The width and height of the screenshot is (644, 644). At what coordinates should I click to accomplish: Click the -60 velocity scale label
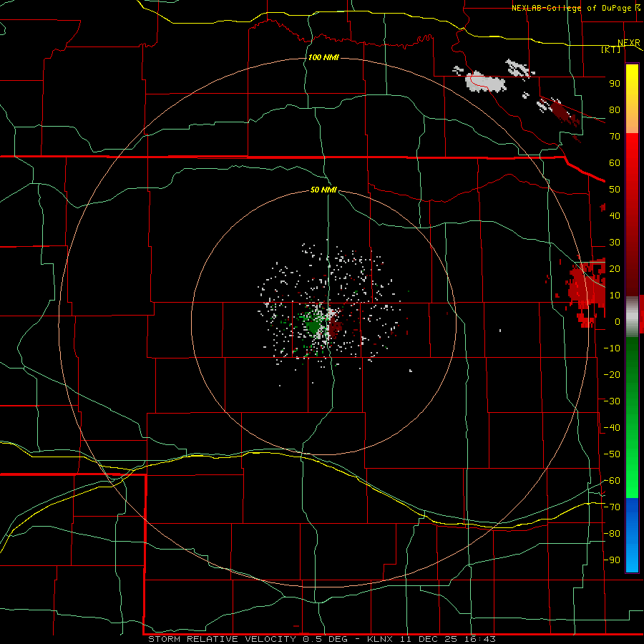[612, 481]
